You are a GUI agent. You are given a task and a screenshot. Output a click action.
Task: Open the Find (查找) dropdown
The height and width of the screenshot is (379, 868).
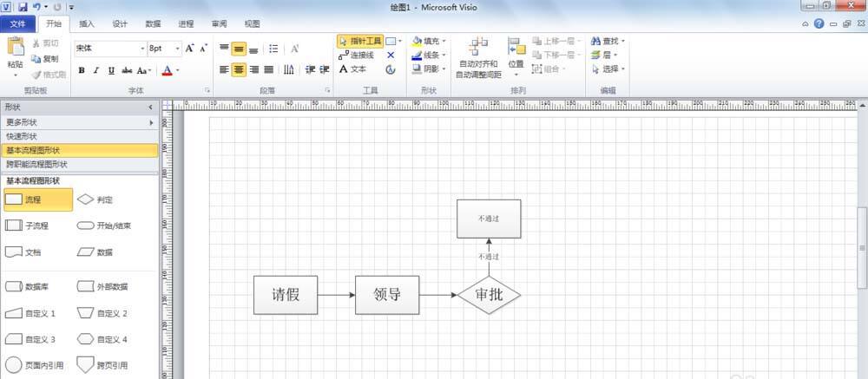608,42
